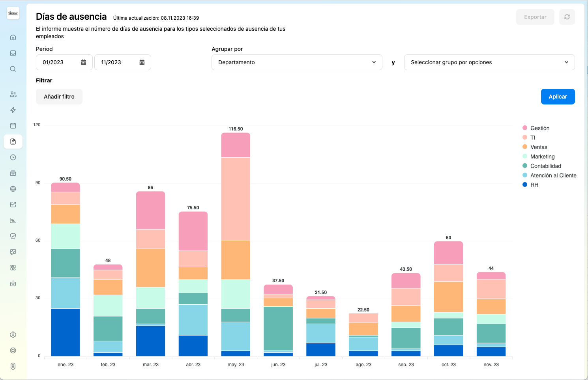Open the payroll card icon

click(x=13, y=173)
